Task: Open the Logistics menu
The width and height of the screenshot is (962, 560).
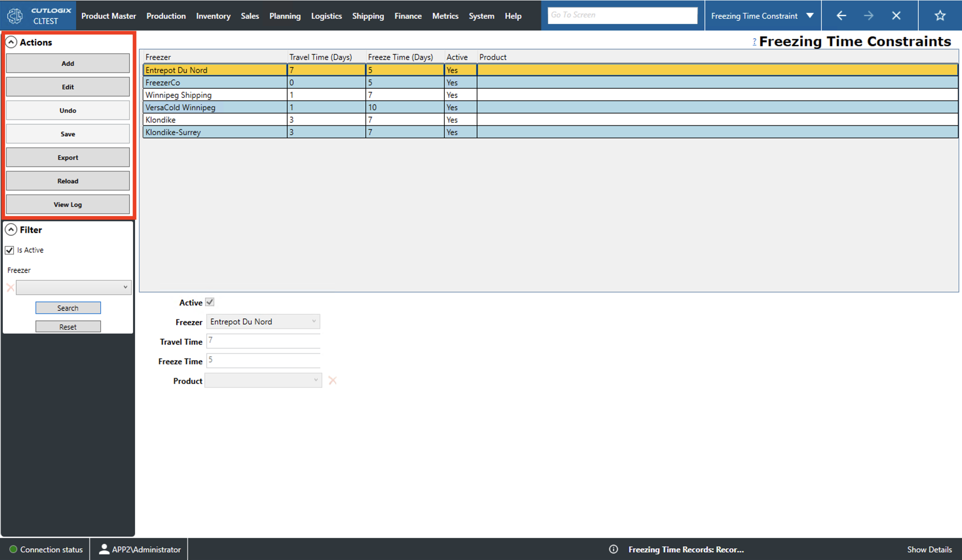Action: [x=326, y=16]
